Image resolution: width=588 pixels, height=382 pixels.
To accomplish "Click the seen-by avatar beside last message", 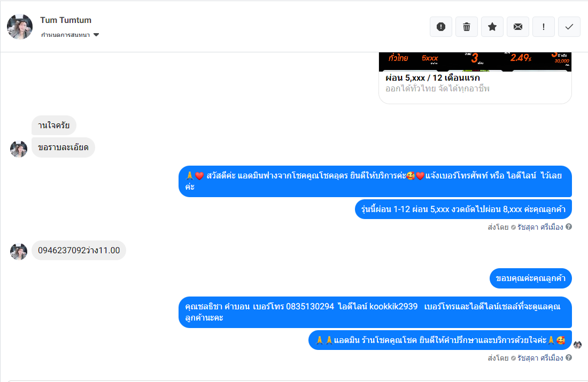I will pyautogui.click(x=577, y=345).
